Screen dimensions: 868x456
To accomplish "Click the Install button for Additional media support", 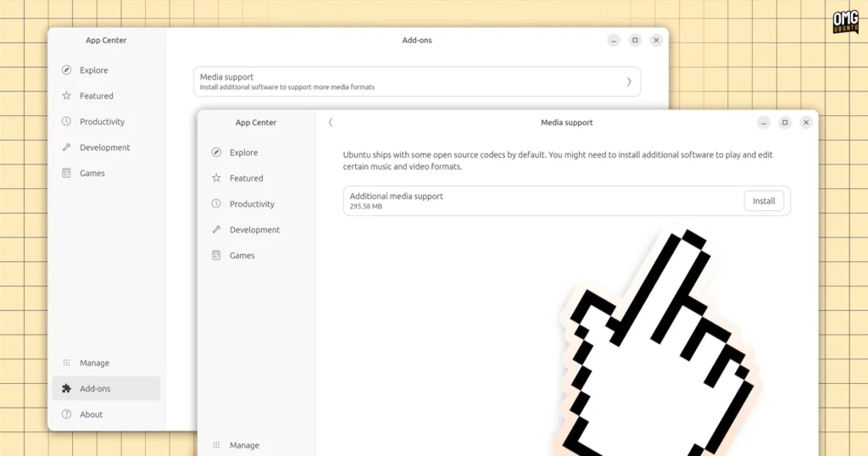I will [x=764, y=201].
